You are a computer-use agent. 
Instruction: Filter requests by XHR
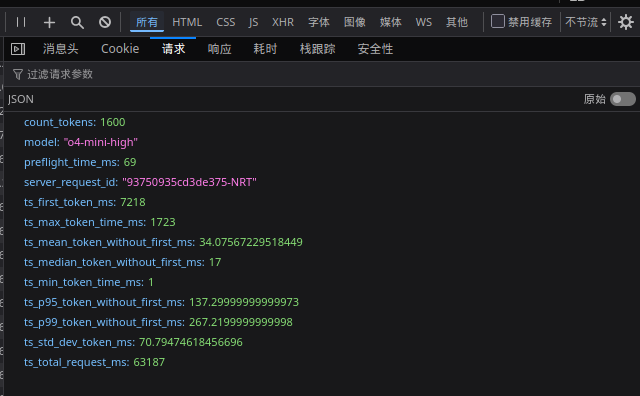pos(283,22)
